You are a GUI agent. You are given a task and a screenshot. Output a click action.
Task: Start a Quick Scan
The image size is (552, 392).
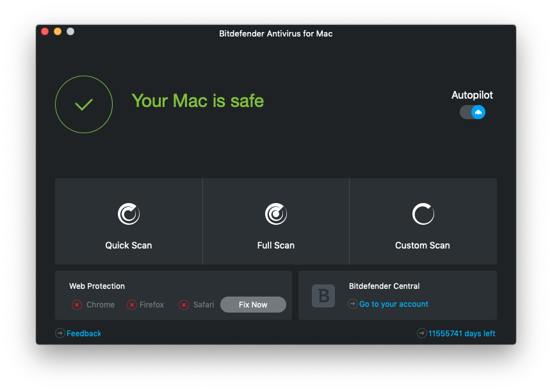(x=129, y=221)
